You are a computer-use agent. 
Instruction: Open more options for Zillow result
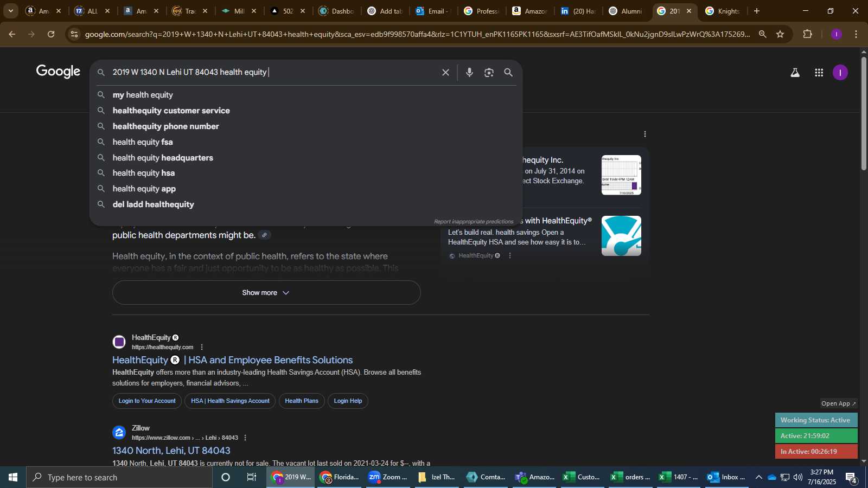pos(245,438)
